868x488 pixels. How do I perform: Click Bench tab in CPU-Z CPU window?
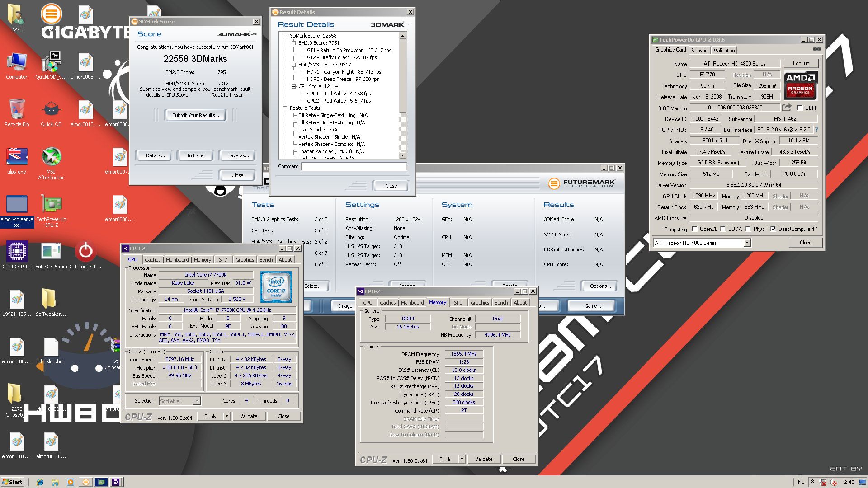(x=266, y=260)
